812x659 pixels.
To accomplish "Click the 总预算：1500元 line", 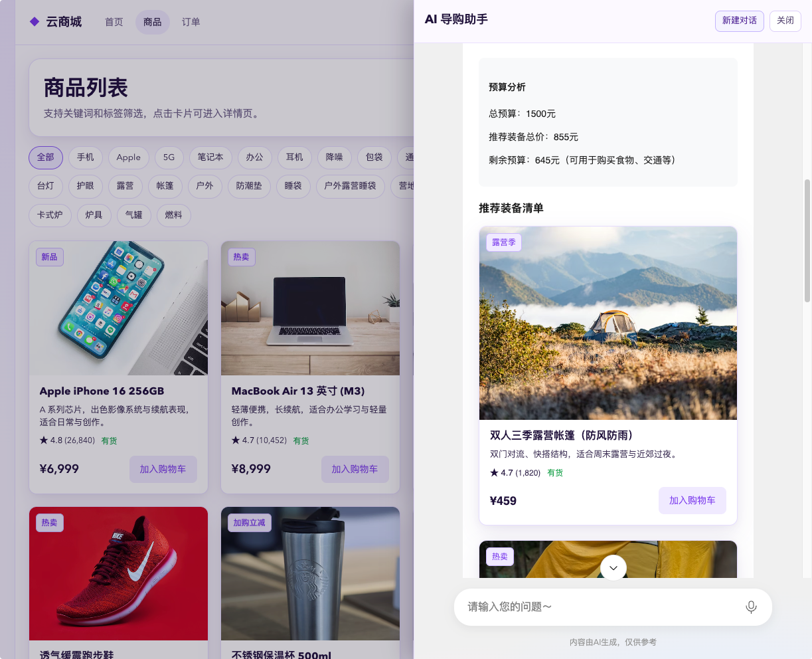I will coord(523,114).
